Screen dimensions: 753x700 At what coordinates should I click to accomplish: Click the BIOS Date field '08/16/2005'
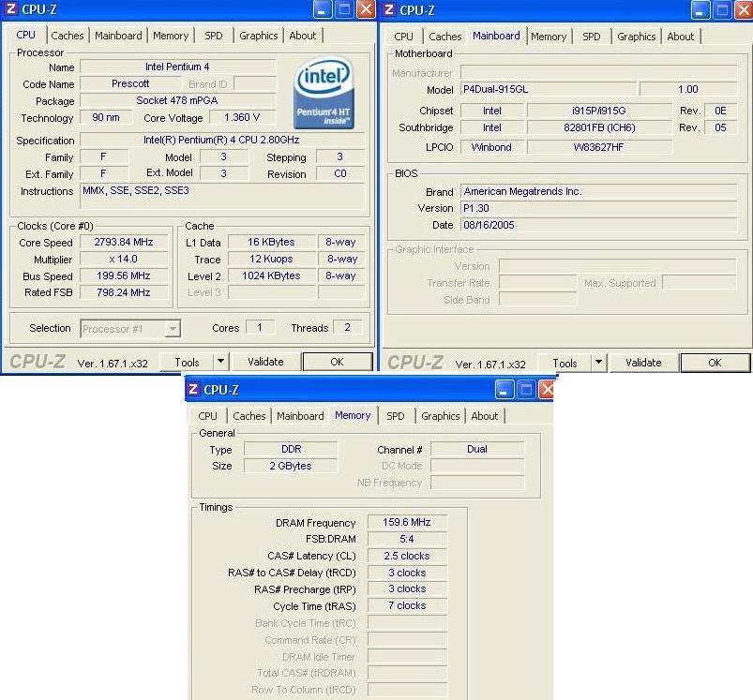tap(598, 225)
